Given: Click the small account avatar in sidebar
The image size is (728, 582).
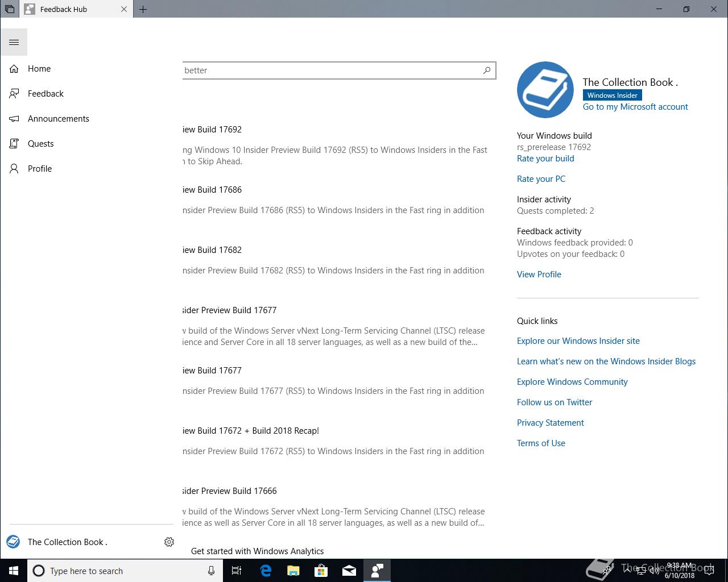Looking at the screenshot, I should click(x=13, y=542).
